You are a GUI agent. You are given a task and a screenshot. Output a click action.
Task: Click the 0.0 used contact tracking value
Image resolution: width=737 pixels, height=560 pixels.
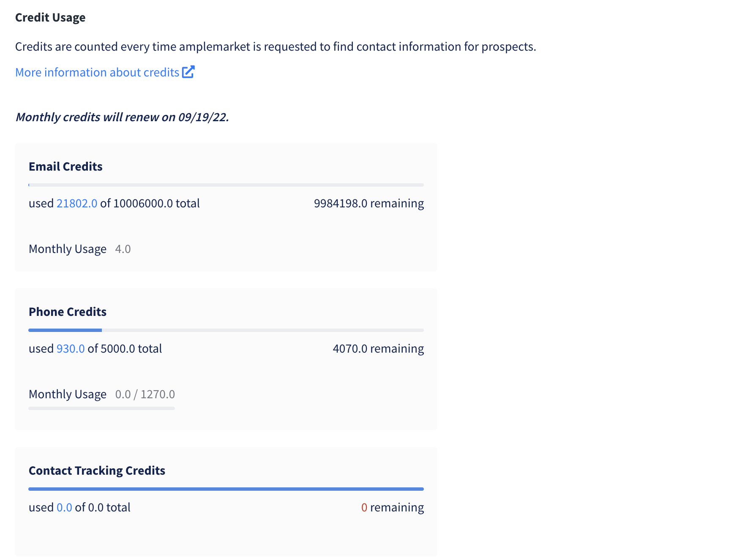coord(64,507)
